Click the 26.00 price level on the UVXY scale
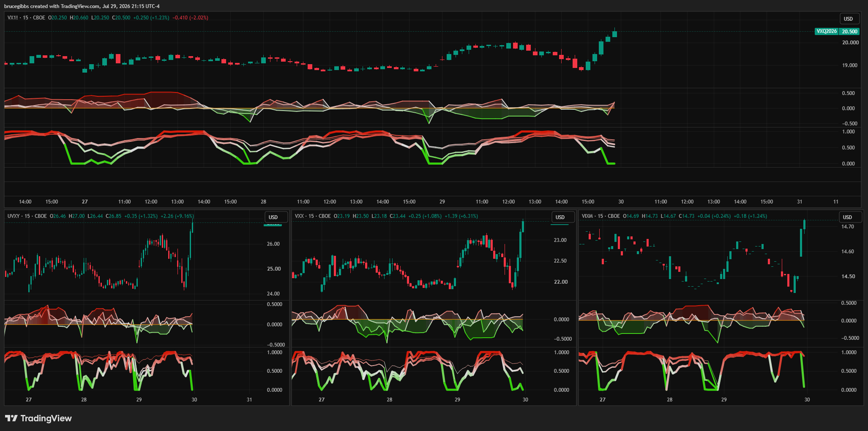The width and height of the screenshot is (868, 431). 273,244
